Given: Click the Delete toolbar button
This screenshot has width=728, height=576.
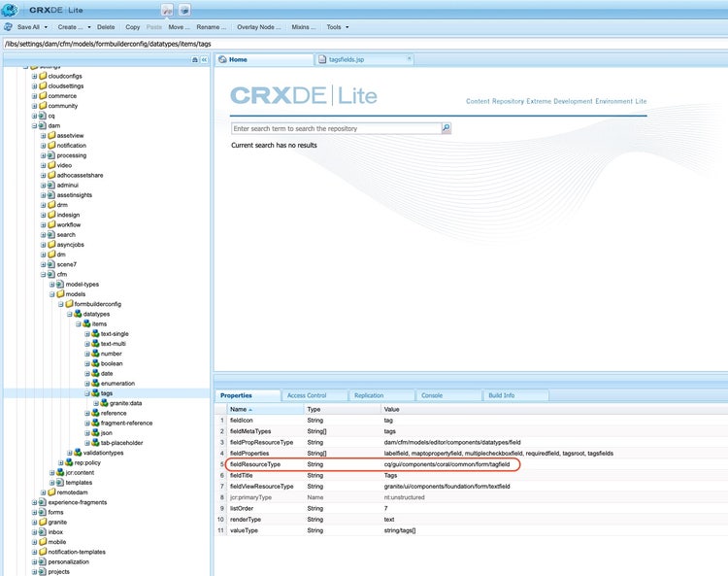Looking at the screenshot, I should [106, 27].
